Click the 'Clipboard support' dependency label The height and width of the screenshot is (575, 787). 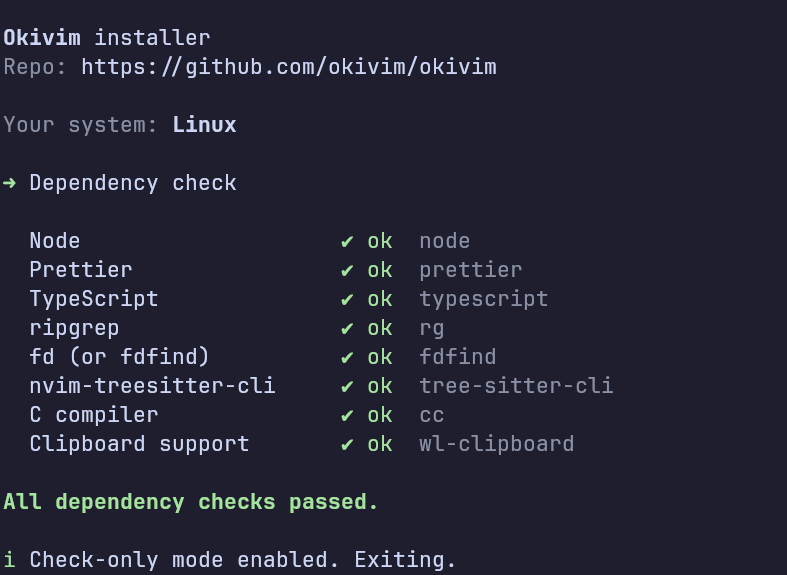pos(139,444)
